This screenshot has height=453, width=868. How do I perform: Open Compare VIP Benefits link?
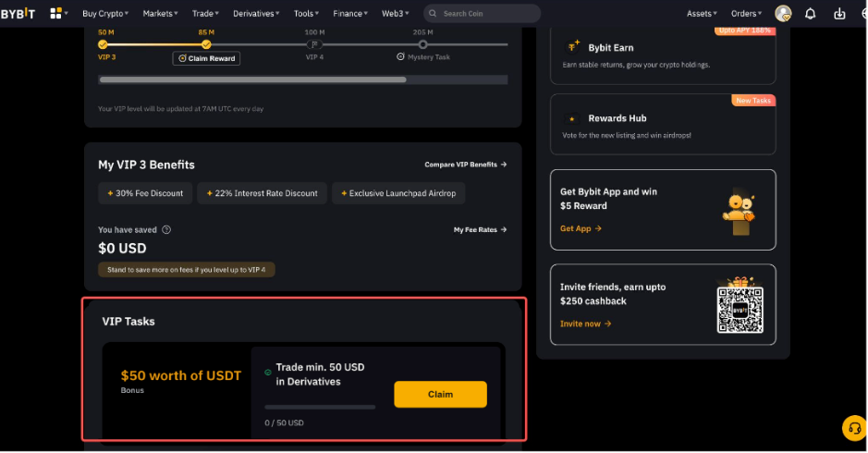[466, 165]
